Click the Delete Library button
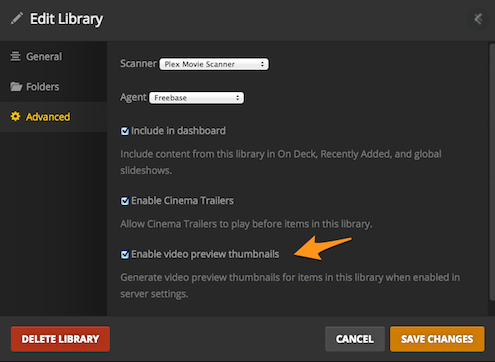The width and height of the screenshot is (495, 362). pos(60,339)
